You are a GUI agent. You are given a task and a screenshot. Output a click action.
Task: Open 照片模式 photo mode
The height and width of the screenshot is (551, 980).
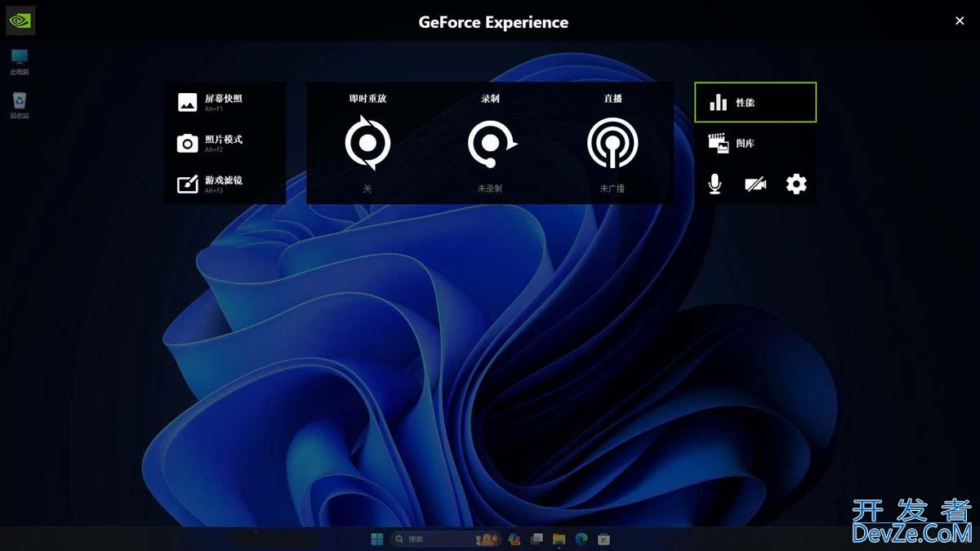click(x=224, y=143)
